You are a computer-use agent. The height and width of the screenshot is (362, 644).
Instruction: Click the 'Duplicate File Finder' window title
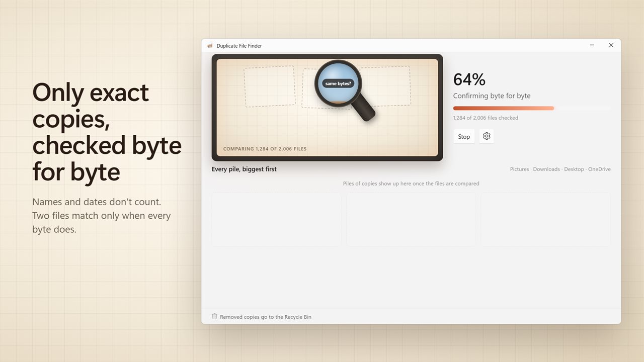point(239,46)
